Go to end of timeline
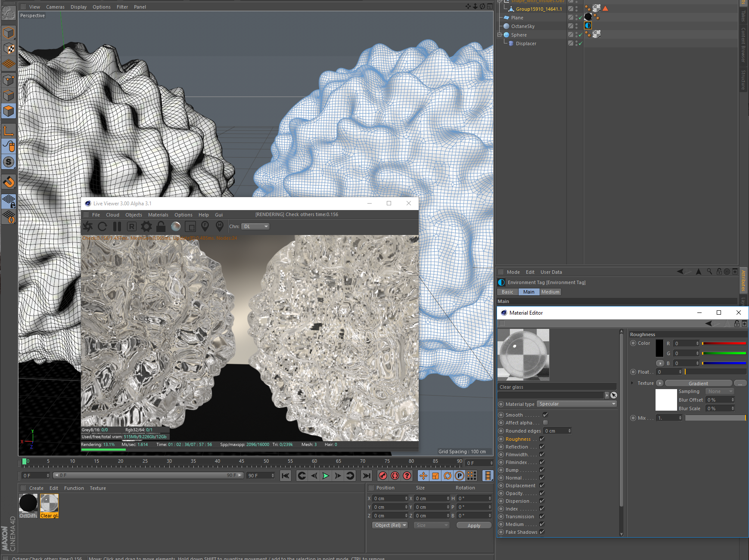 click(366, 476)
